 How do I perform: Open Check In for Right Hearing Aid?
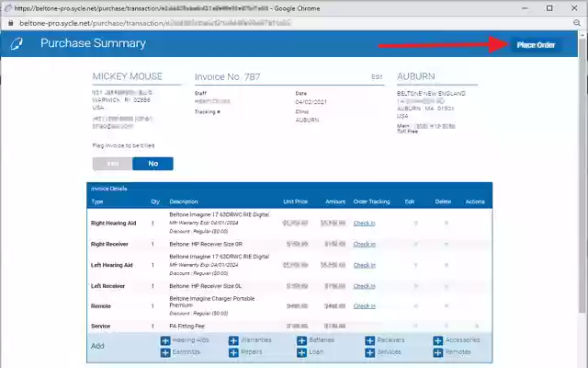(364, 223)
